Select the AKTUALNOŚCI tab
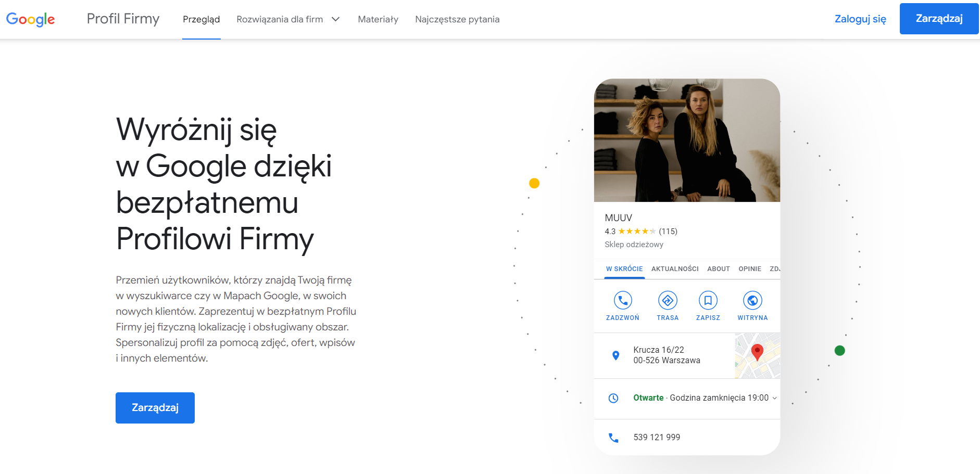980x474 pixels. click(675, 269)
